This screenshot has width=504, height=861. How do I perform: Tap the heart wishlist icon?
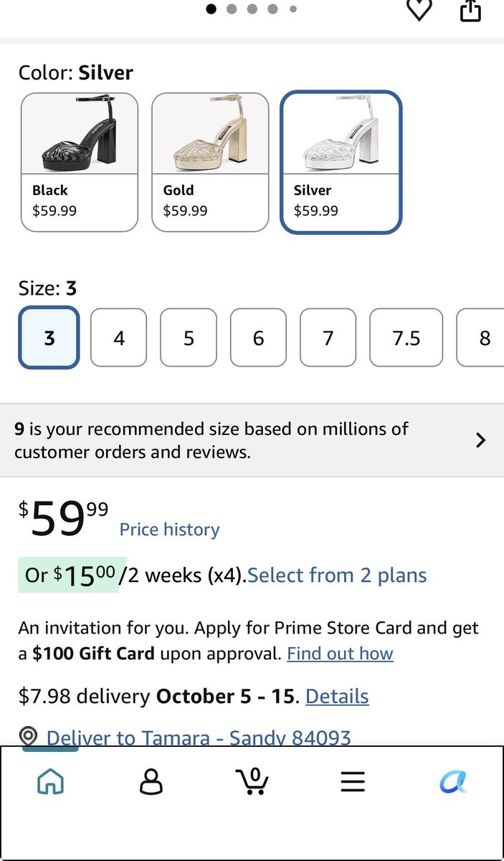pyautogui.click(x=419, y=9)
